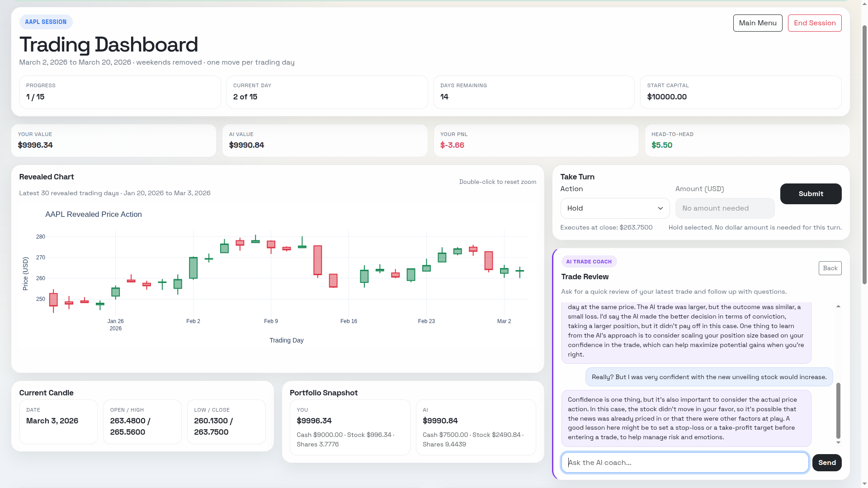Click the page vertical scrollbar

point(864,154)
